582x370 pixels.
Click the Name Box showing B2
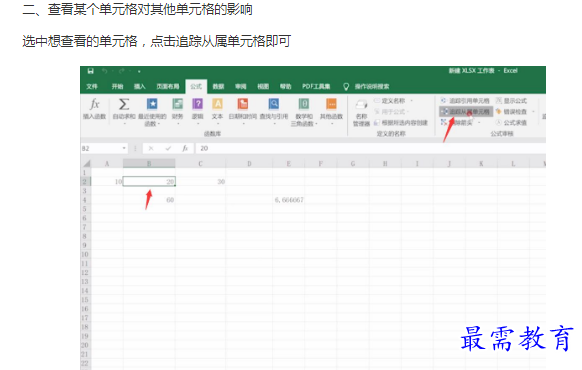101,148
